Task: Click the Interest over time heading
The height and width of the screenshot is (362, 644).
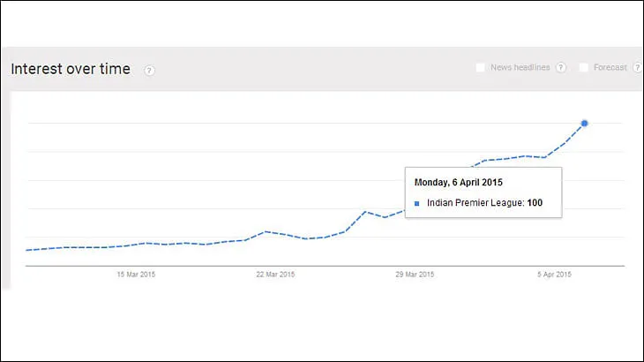Action: (x=71, y=69)
